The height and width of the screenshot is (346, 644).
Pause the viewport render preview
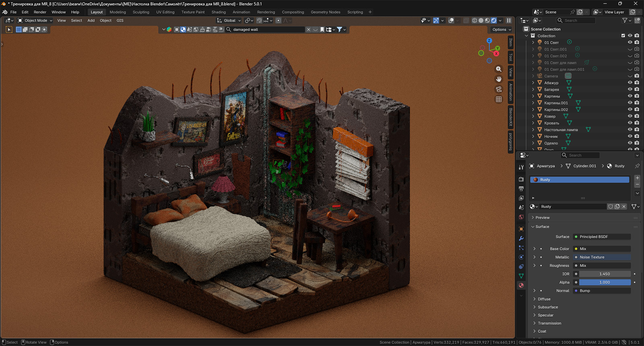[x=509, y=21]
